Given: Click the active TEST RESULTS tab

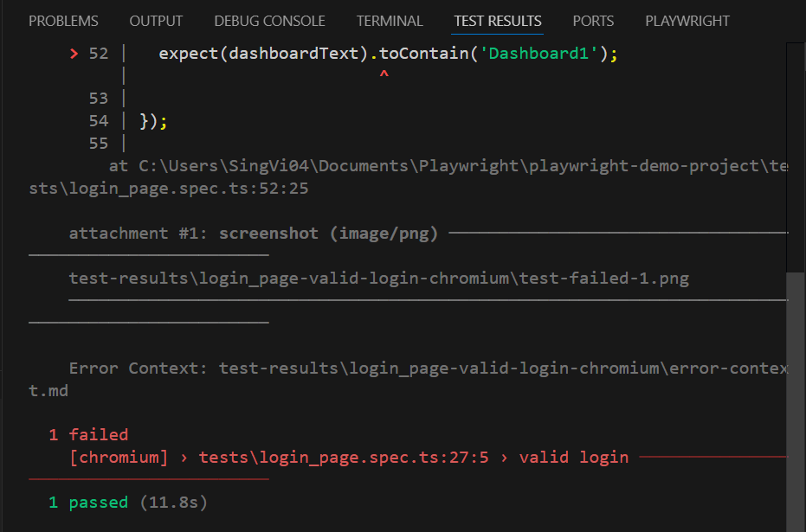Looking at the screenshot, I should [x=498, y=21].
